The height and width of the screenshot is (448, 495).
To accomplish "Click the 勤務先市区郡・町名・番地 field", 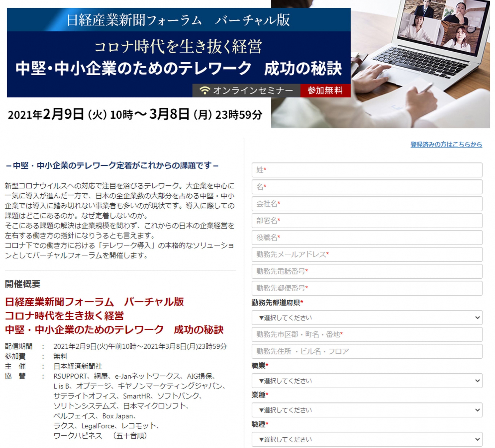I will pyautogui.click(x=367, y=334).
